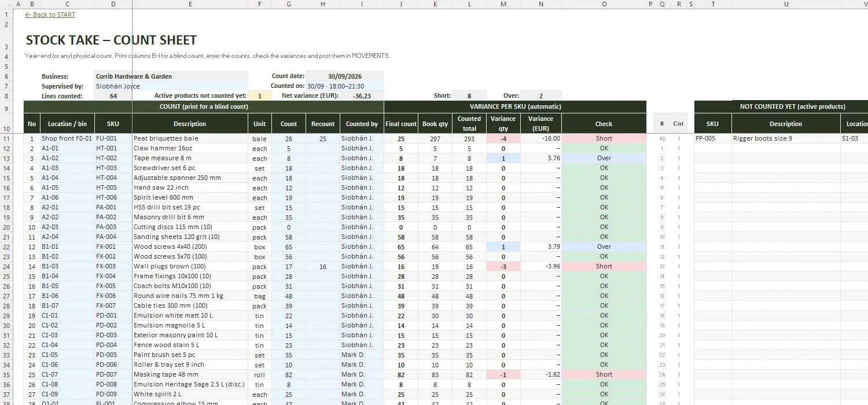
Task: Select row header 11
Action: [6, 139]
